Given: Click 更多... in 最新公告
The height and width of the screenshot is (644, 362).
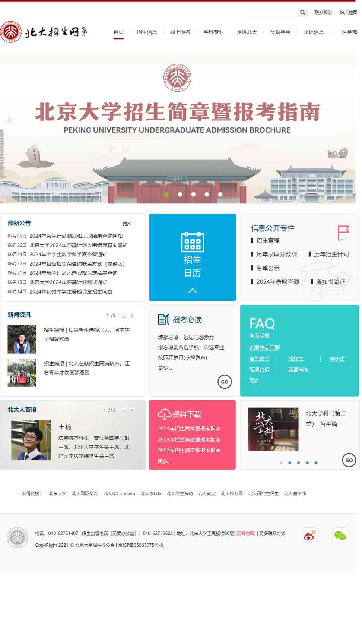Looking at the screenshot, I should pos(128,224).
